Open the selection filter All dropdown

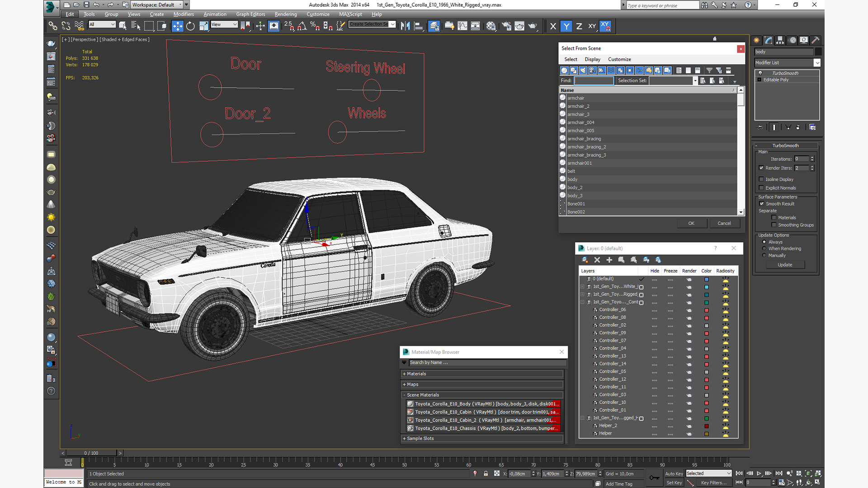(102, 24)
